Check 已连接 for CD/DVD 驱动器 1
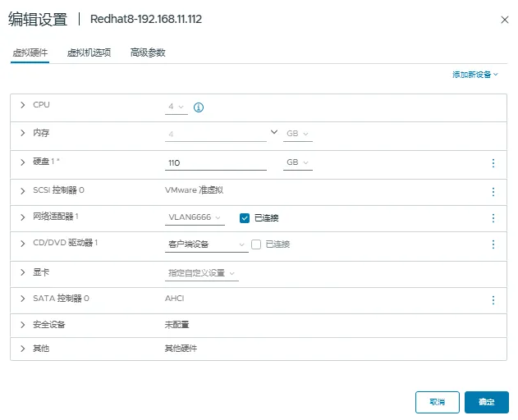 point(256,244)
